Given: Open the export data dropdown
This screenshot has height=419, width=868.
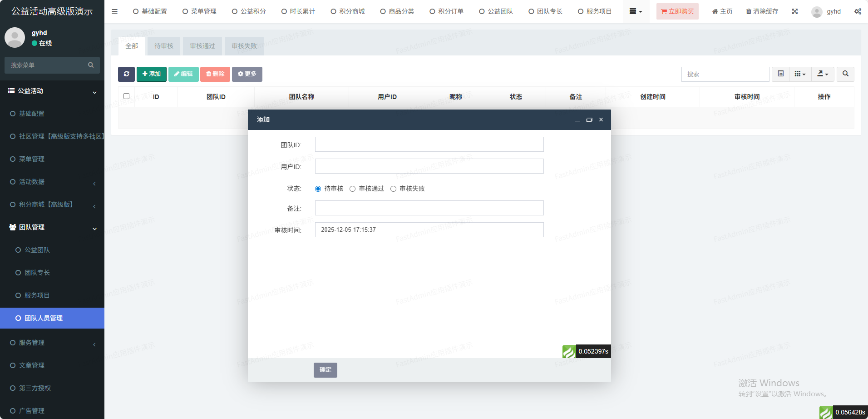Looking at the screenshot, I should pyautogui.click(x=823, y=74).
